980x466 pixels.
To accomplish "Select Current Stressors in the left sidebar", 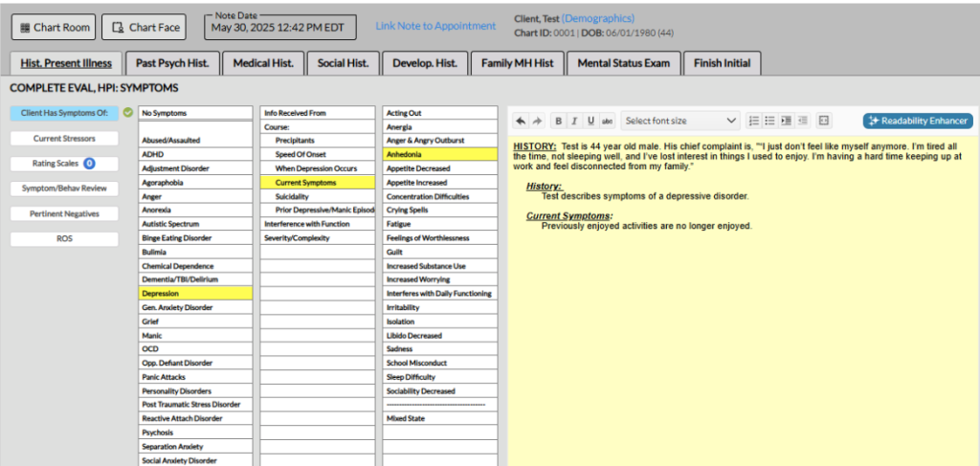I will pyautogui.click(x=64, y=138).
